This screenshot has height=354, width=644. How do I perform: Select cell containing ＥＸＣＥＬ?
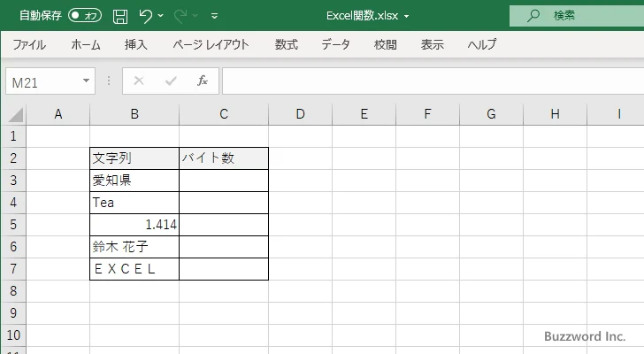pos(134,269)
